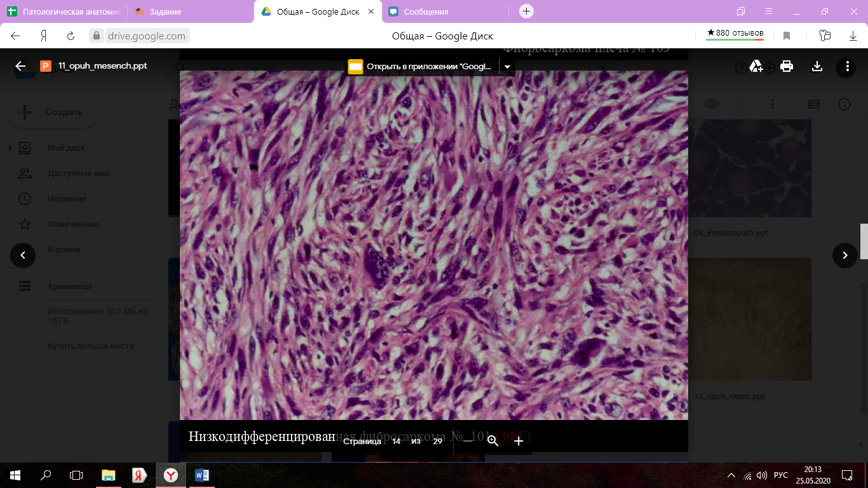Expand the Open with dropdown arrow
The height and width of the screenshot is (488, 868).
tap(507, 66)
